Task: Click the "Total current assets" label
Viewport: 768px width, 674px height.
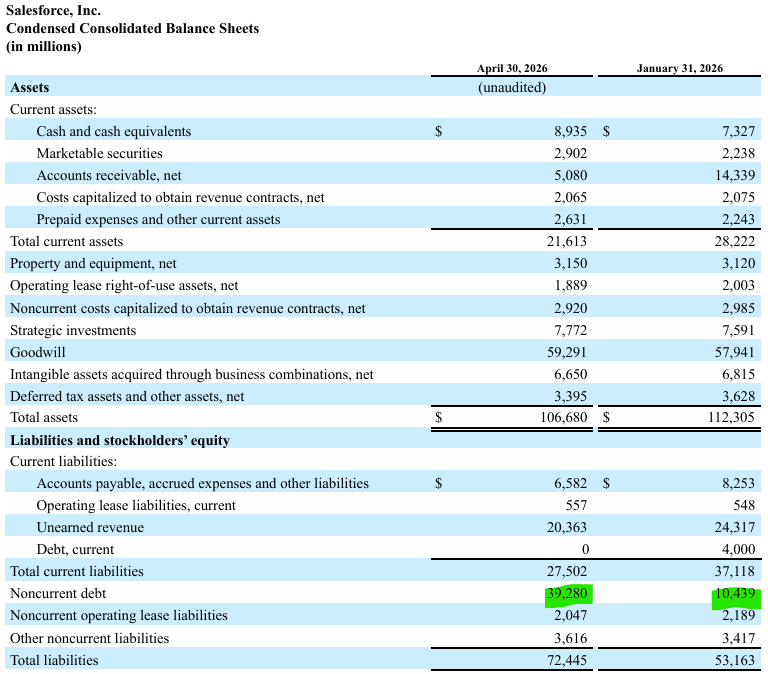Action: 67,241
